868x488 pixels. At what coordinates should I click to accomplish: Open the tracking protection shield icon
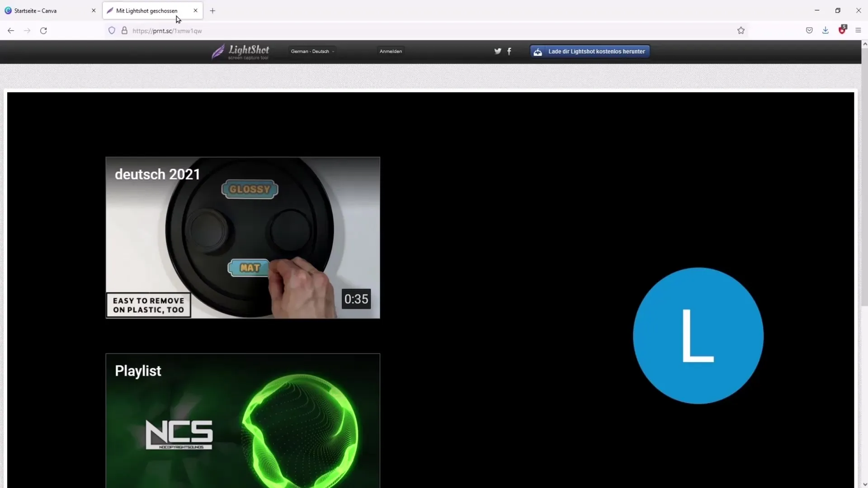click(112, 31)
